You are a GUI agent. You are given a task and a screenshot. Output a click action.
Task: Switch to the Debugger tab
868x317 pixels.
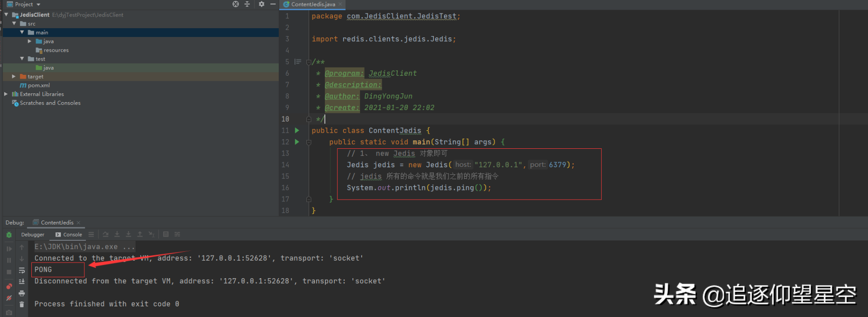coord(33,234)
